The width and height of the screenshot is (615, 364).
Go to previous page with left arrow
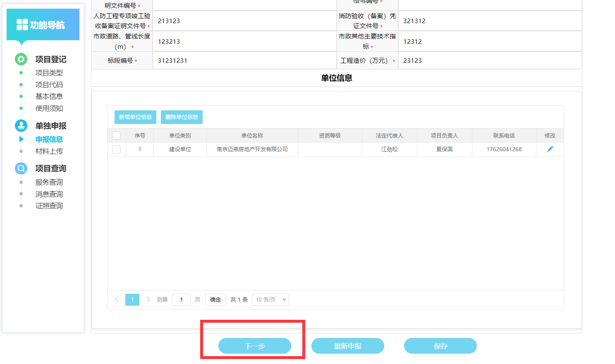click(117, 300)
